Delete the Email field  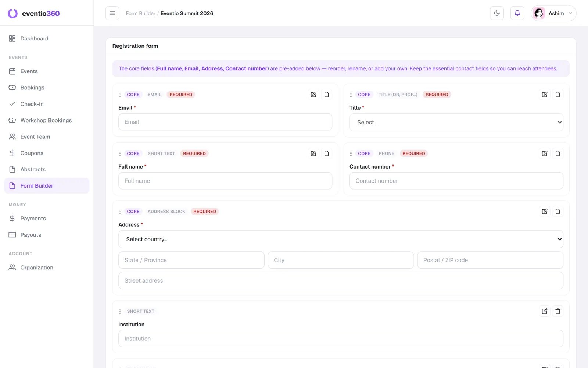pos(327,95)
